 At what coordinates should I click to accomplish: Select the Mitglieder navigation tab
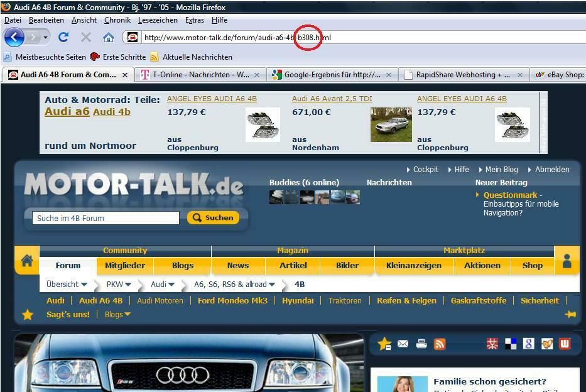pos(125,266)
